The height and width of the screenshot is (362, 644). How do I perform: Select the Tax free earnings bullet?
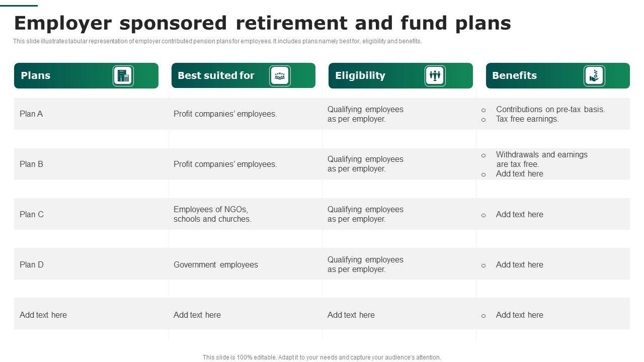tap(527, 119)
